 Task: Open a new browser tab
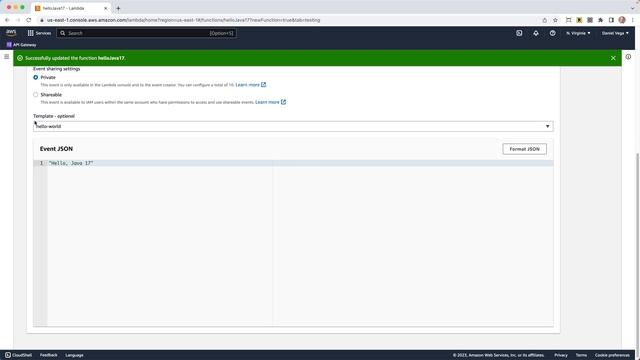click(x=118, y=8)
